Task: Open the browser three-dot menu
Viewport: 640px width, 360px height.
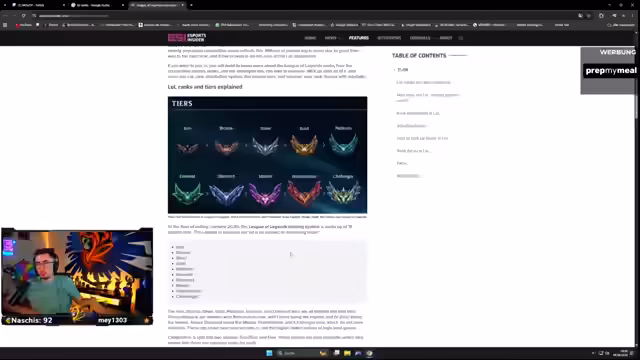Action: 632,16
